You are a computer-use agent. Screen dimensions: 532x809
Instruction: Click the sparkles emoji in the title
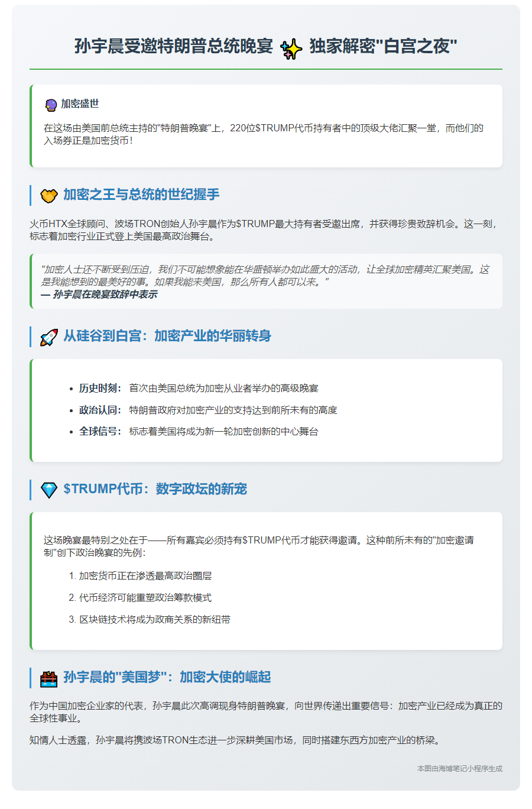[291, 48]
